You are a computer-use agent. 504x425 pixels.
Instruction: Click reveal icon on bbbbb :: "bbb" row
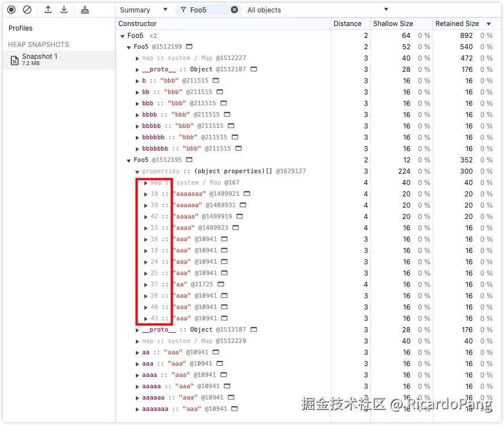click(231, 126)
